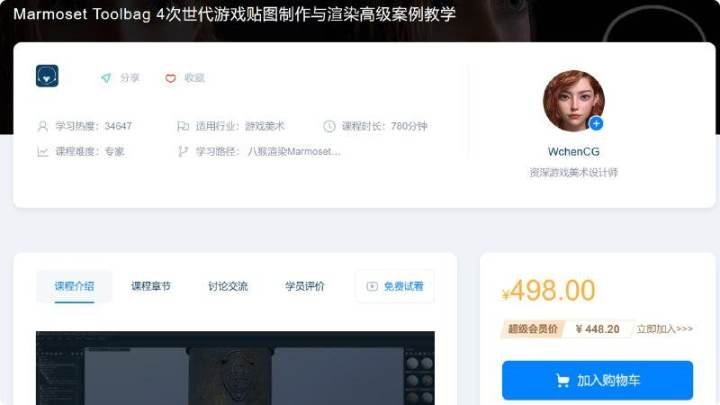Switch to the 课程章节 tab
The image size is (720, 405).
(x=151, y=287)
